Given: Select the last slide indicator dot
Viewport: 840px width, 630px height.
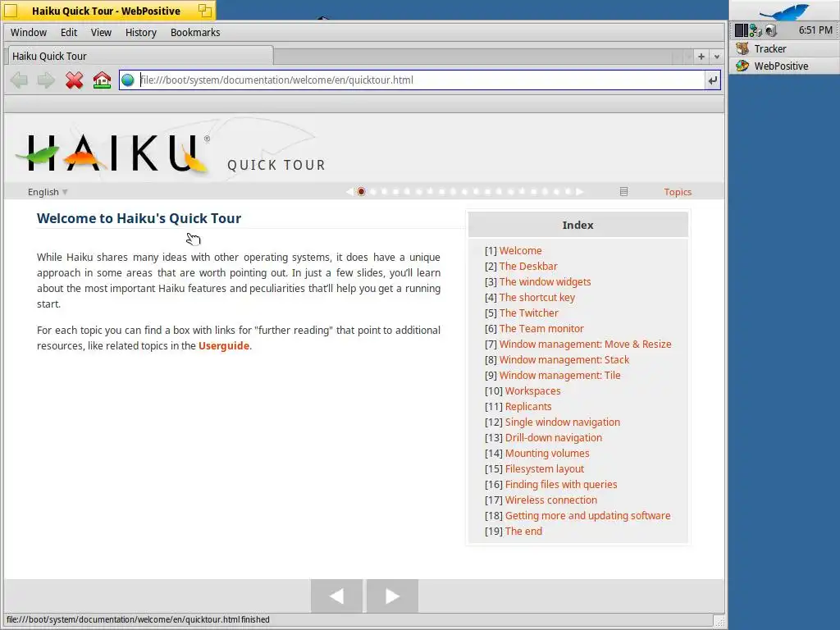Looking at the screenshot, I should click(568, 192).
